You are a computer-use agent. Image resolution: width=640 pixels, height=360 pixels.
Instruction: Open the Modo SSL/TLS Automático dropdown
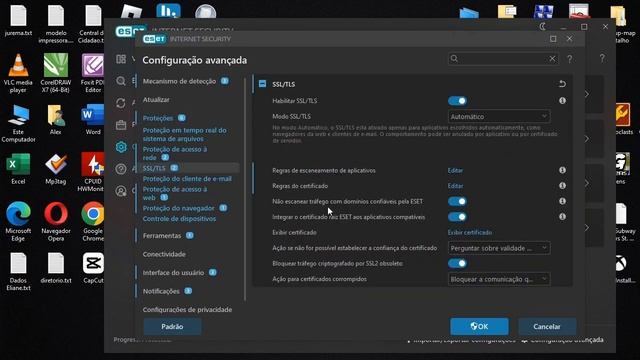499,117
